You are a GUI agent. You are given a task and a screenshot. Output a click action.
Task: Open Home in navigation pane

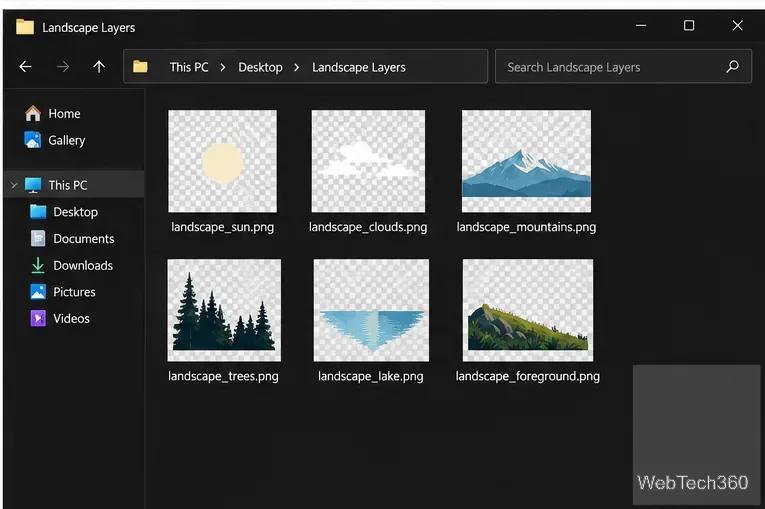64,114
